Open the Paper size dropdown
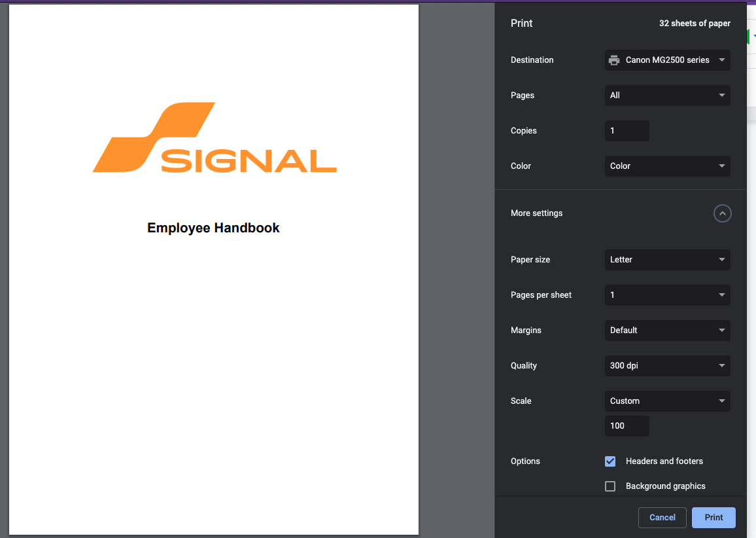 [x=667, y=260]
